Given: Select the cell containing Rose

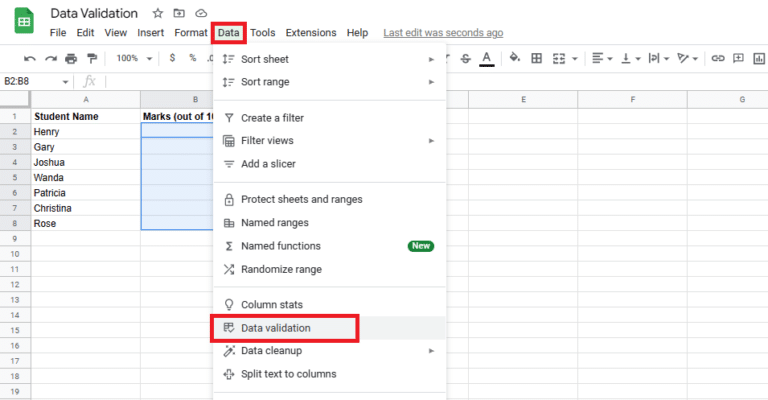Looking at the screenshot, I should (86, 223).
